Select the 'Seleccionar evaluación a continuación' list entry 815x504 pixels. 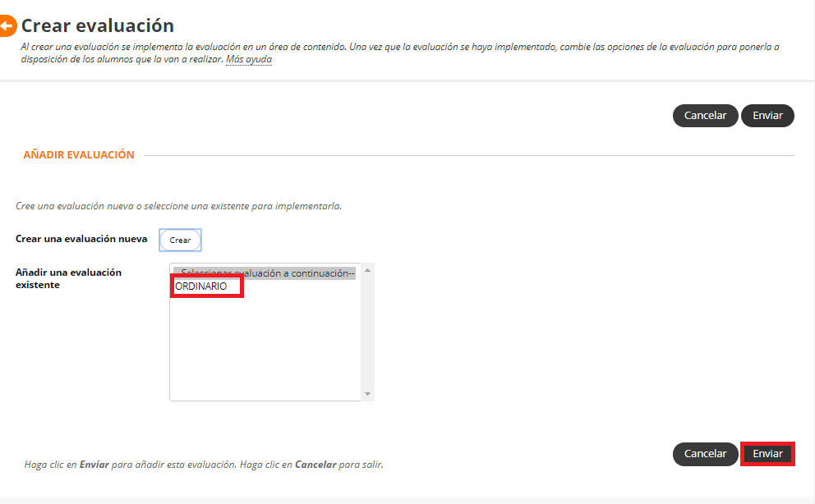[x=265, y=273]
